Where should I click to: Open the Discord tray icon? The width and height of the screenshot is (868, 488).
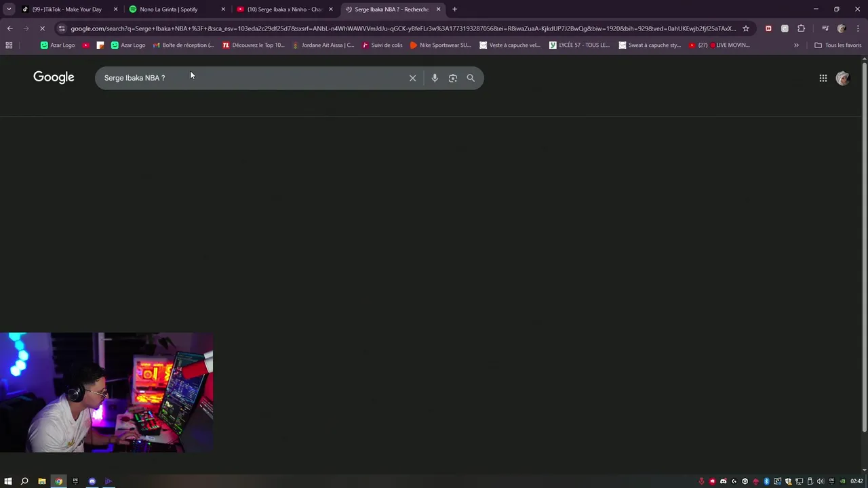(723, 481)
